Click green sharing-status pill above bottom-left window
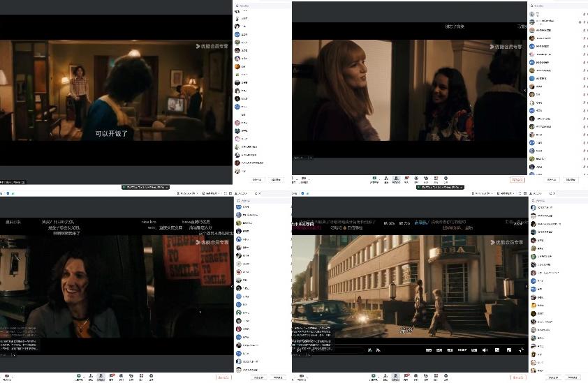The width and height of the screenshot is (588, 383). click(x=145, y=187)
